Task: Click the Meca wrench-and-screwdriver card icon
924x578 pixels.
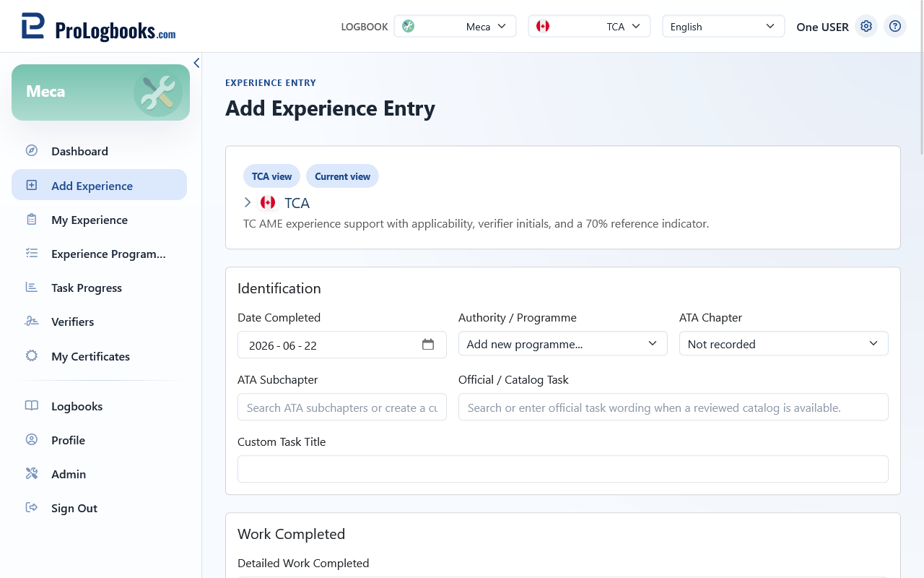Action: click(157, 92)
